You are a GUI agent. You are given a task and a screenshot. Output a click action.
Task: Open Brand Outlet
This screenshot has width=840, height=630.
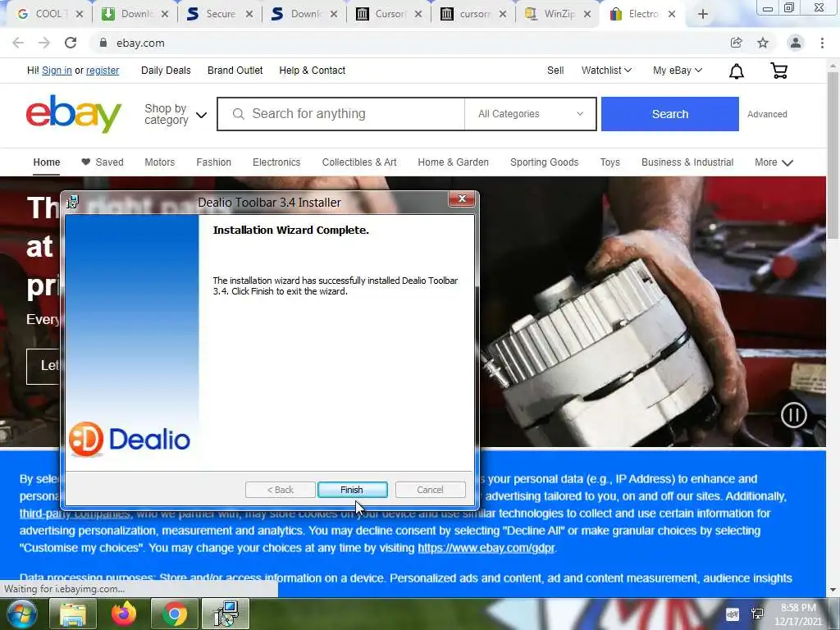[x=235, y=71]
